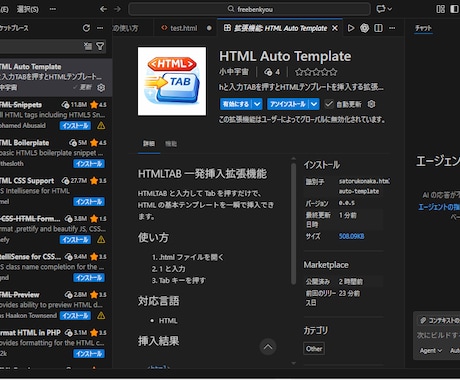Open the Agent mode dropdown
Image resolution: width=460 pixels, height=380 pixels.
click(431, 351)
